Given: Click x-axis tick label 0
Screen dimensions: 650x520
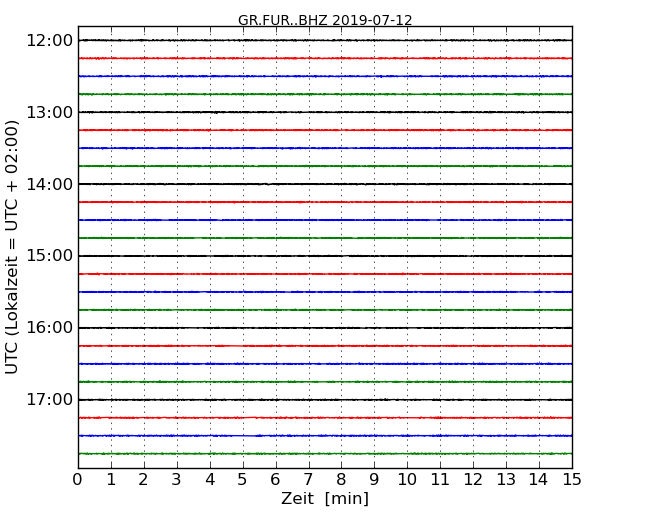Looking at the screenshot, I should (x=78, y=480).
